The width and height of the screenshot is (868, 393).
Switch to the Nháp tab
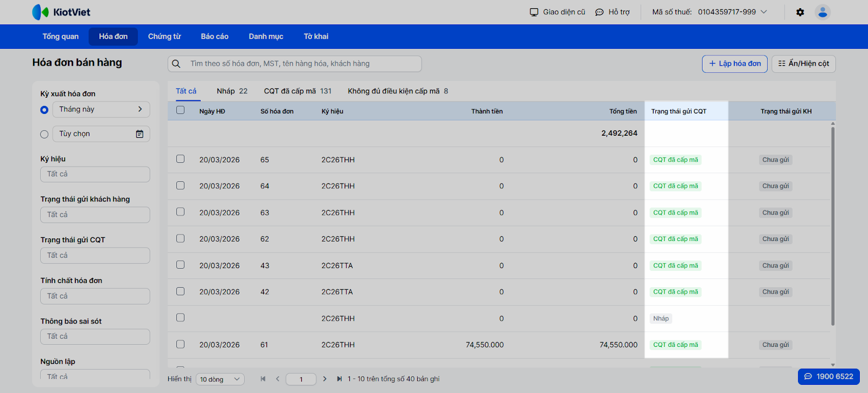(232, 91)
